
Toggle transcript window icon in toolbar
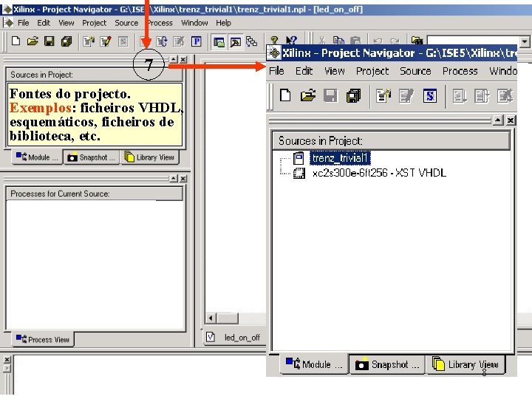click(236, 42)
